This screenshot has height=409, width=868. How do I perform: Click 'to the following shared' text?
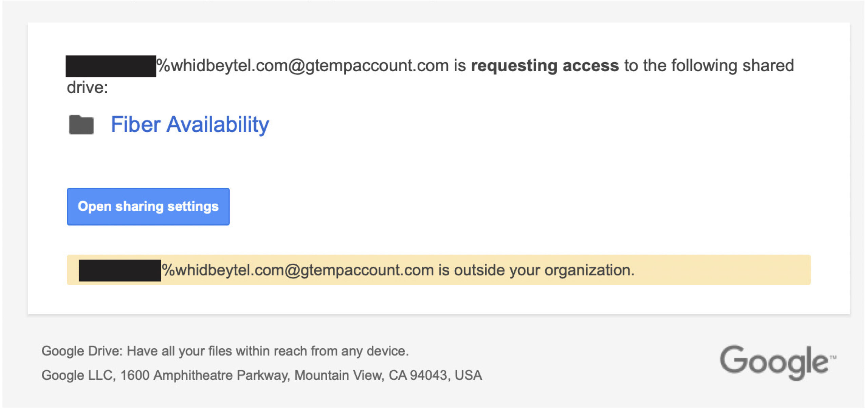click(709, 65)
